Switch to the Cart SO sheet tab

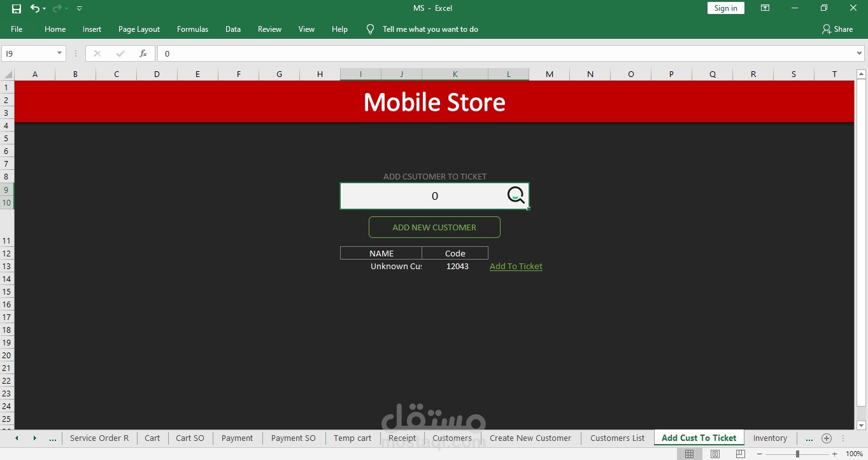tap(190, 438)
